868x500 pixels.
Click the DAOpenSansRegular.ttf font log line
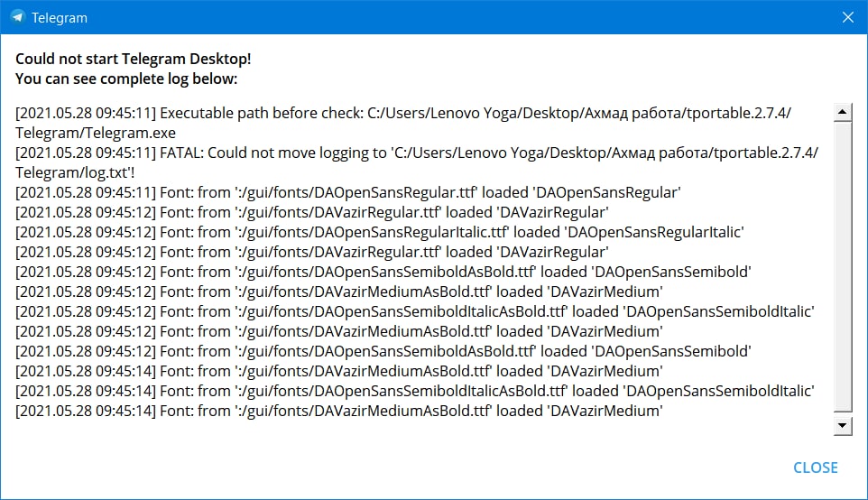click(347, 192)
